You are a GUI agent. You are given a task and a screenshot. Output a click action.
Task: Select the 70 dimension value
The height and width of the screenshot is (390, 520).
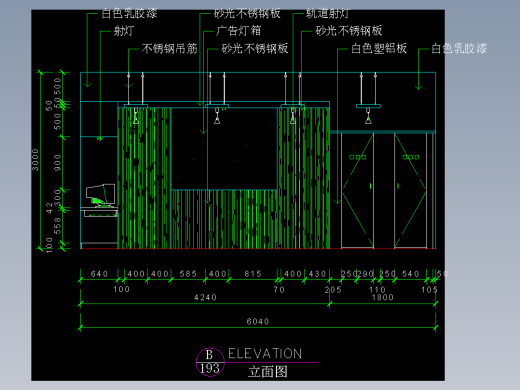[279, 290]
